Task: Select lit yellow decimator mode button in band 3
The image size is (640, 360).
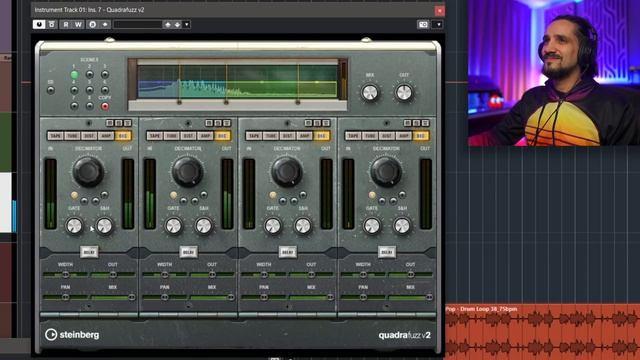Action: tap(273, 195)
